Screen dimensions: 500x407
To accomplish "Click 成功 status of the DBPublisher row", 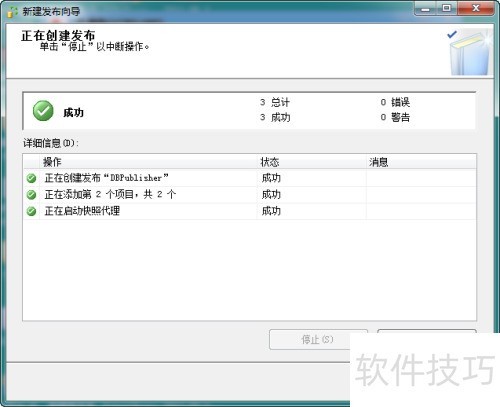I will (271, 178).
